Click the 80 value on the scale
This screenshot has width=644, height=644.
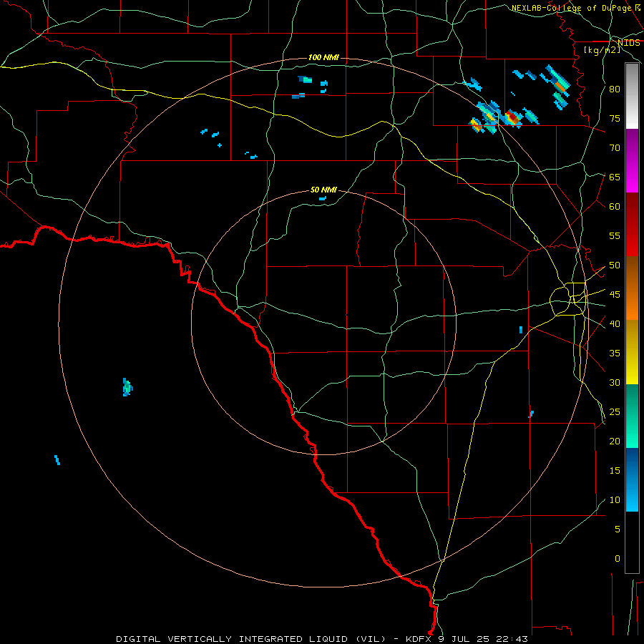pos(615,89)
